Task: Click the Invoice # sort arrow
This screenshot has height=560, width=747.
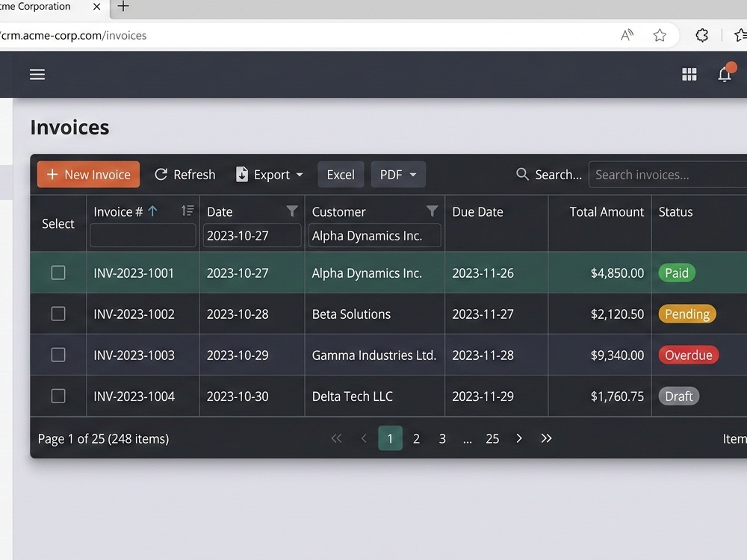Action: (x=152, y=211)
